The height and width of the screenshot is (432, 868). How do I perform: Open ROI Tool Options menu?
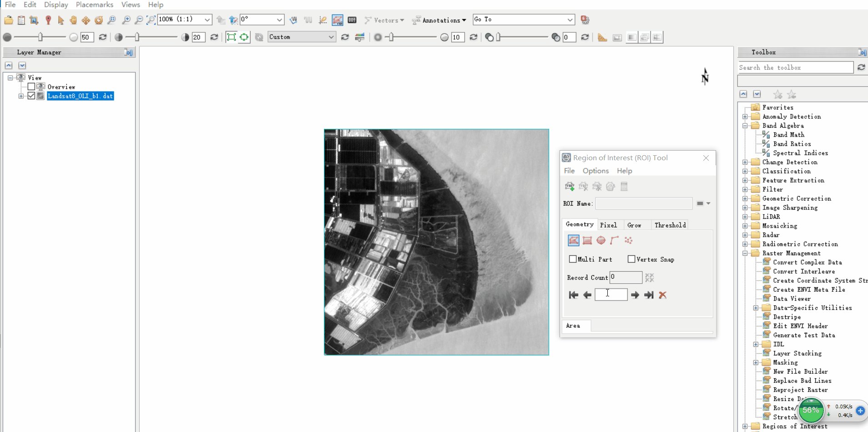click(x=595, y=171)
